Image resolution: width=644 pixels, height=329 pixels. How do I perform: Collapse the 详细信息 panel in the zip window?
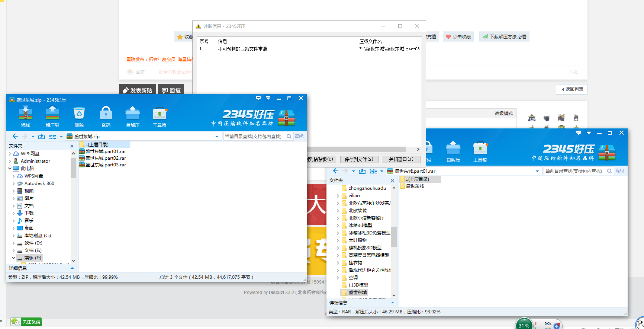[72, 268]
